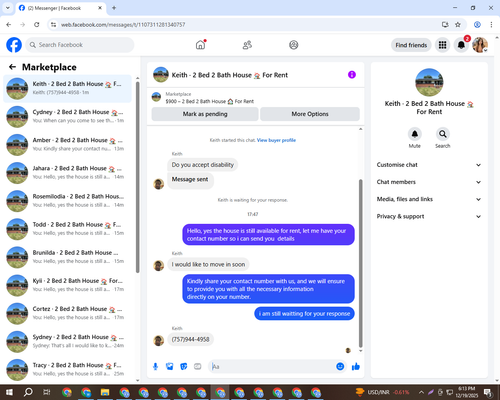Select the 'Do you accept disability' message
Screen dimensions: 500x400
click(203, 165)
